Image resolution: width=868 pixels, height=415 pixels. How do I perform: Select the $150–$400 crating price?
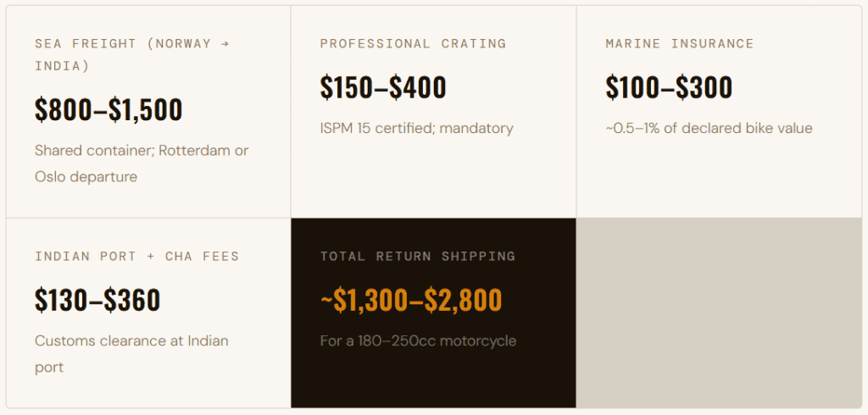pos(383,87)
